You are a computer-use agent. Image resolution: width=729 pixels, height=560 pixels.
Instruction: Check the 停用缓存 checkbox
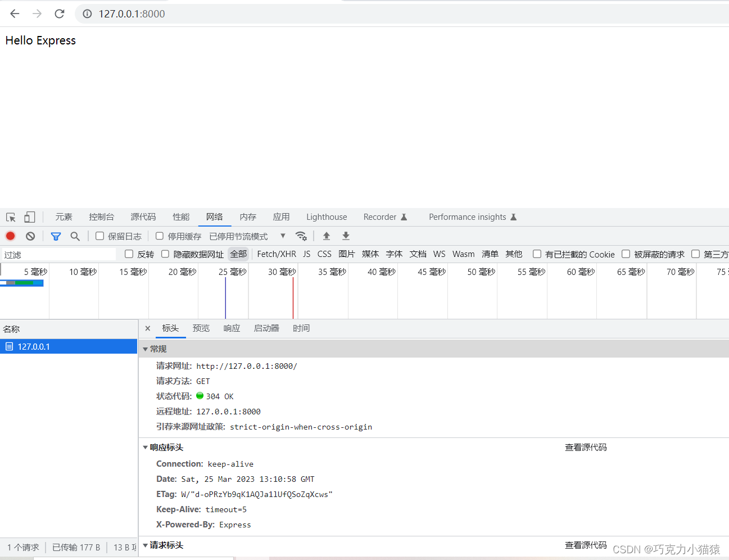(160, 236)
